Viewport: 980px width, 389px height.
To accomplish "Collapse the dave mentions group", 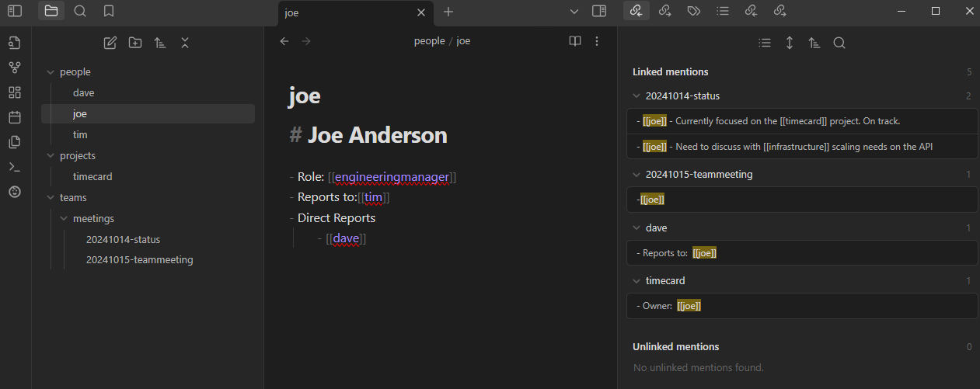I will pos(637,228).
